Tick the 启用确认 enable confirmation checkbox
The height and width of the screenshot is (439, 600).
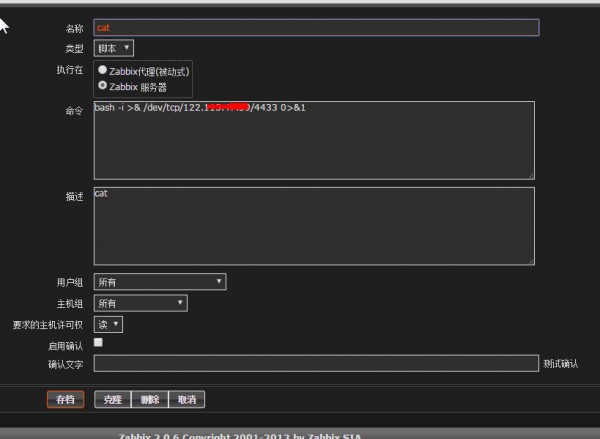(x=98, y=342)
